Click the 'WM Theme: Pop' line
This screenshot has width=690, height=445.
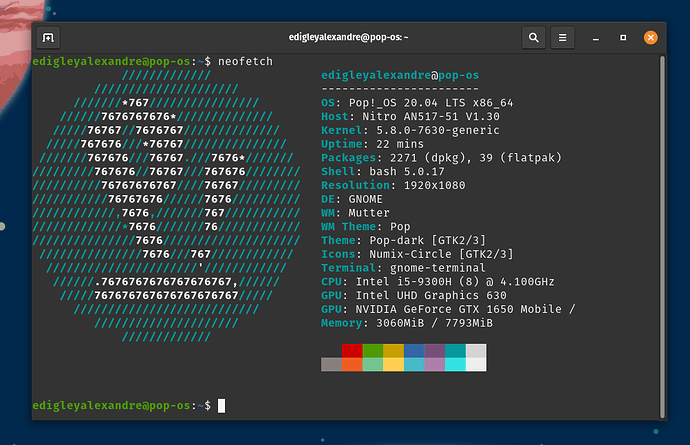tap(366, 227)
